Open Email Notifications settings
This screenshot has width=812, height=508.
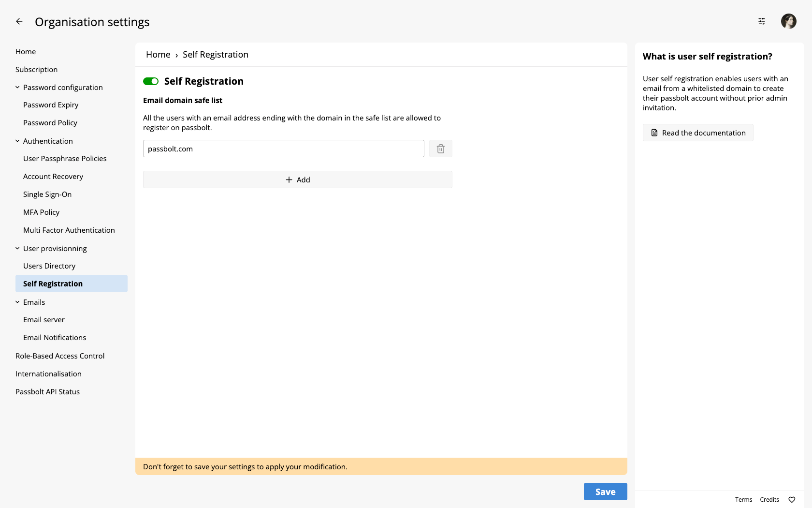click(55, 338)
